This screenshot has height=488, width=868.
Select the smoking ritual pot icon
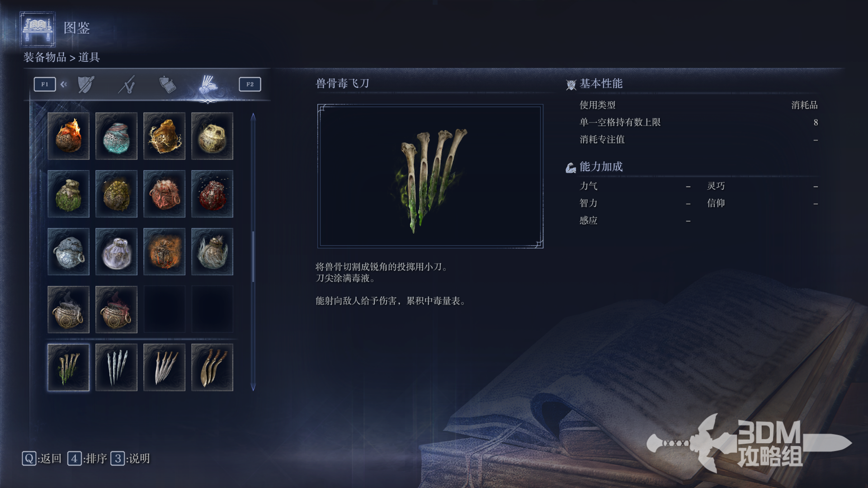[68, 310]
